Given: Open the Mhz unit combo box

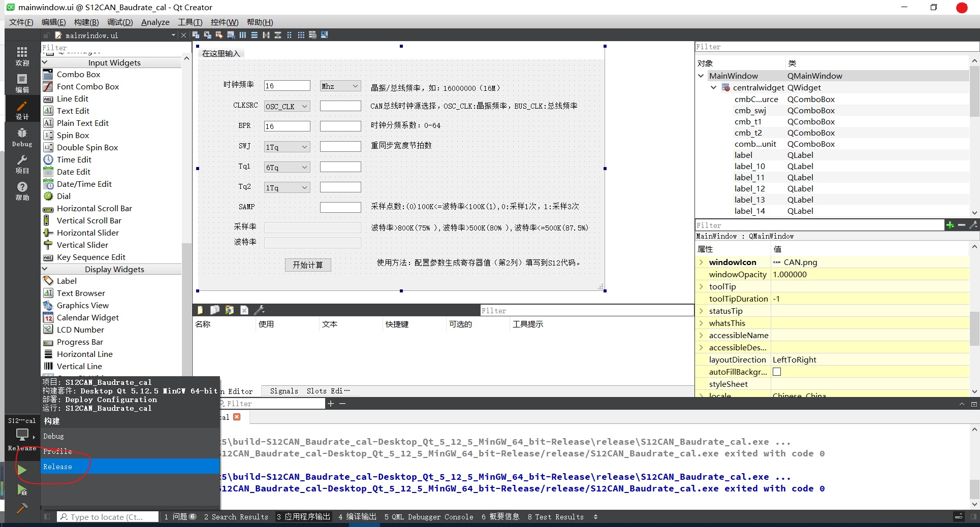Looking at the screenshot, I should (x=340, y=86).
